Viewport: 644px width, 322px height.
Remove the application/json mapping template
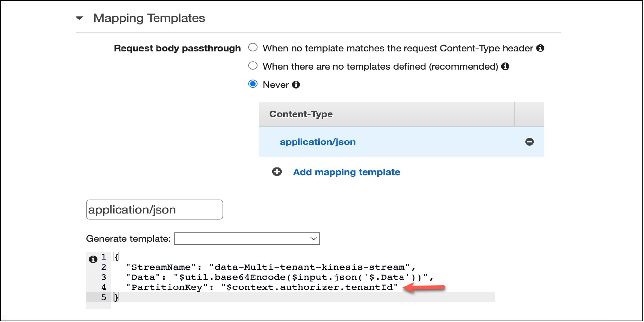pos(529,142)
